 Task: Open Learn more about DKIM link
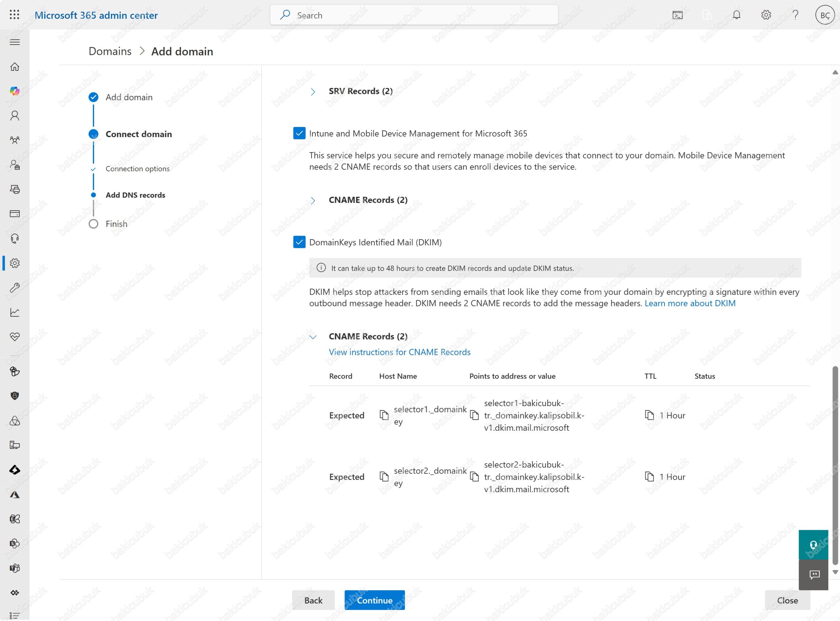tap(690, 303)
